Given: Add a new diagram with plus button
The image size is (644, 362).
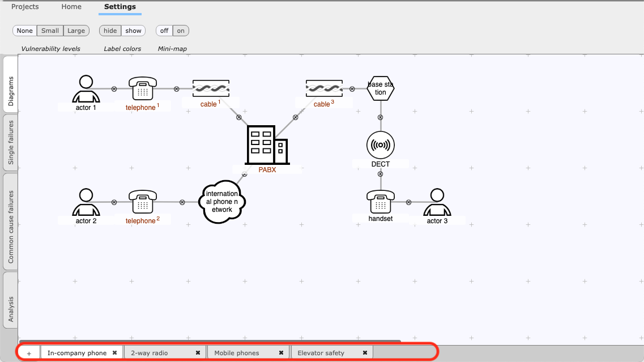Looking at the screenshot, I should pos(29,353).
